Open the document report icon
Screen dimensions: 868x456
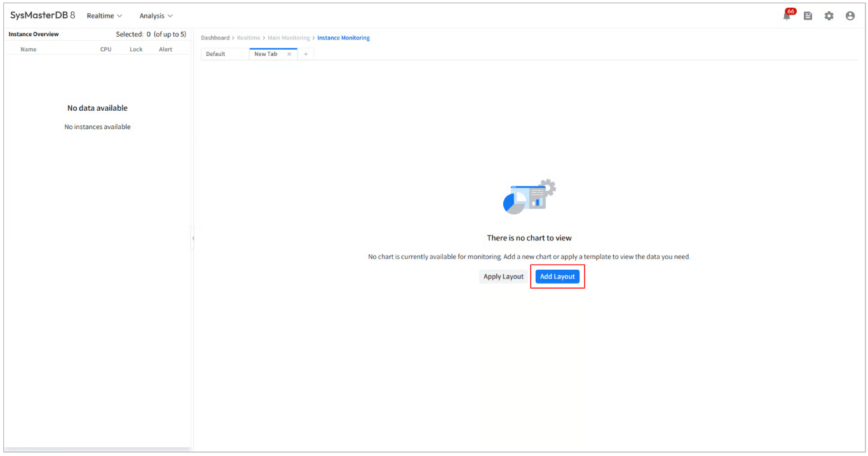(x=808, y=16)
